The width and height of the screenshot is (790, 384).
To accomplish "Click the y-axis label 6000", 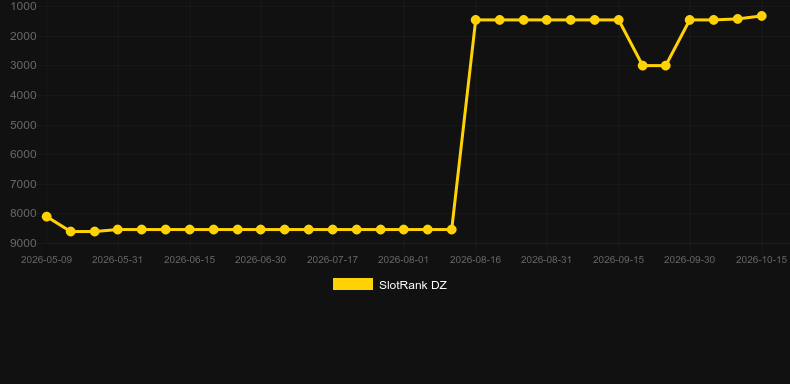I will pos(23,154).
